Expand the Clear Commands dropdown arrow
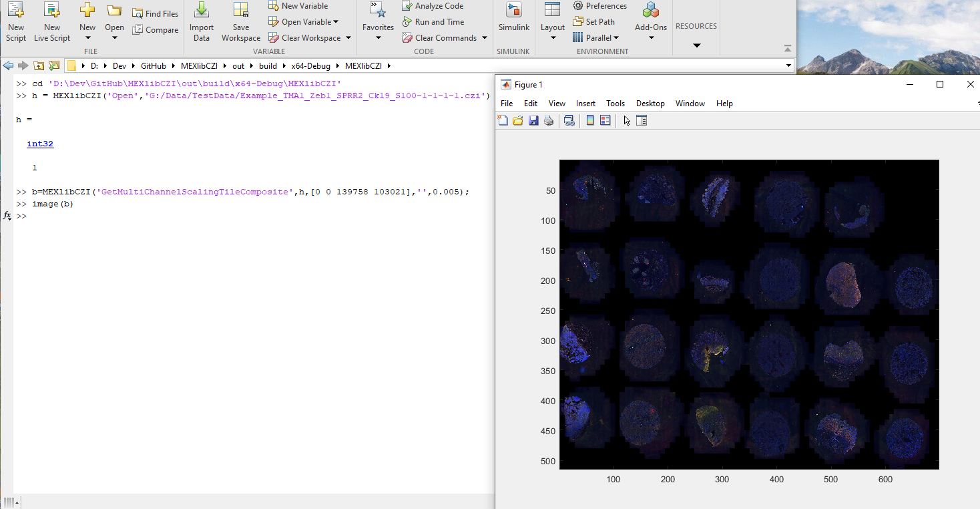The width and height of the screenshot is (980, 509). pos(484,38)
